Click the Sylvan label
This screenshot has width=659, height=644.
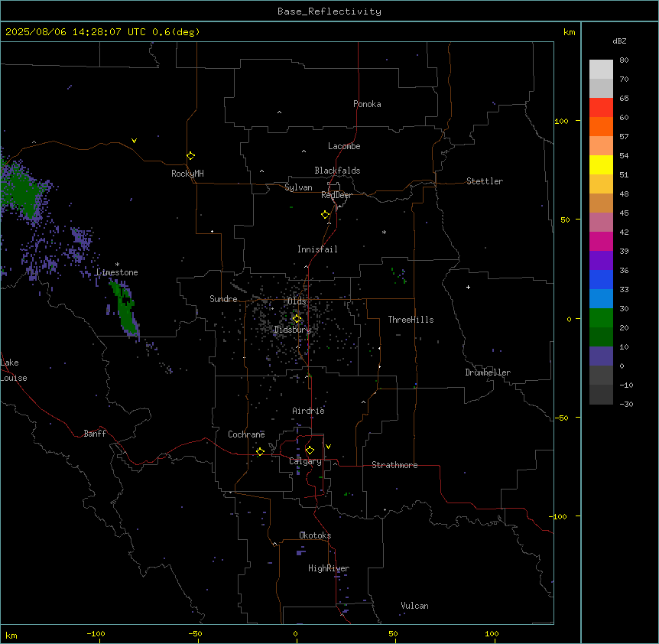[x=298, y=187]
